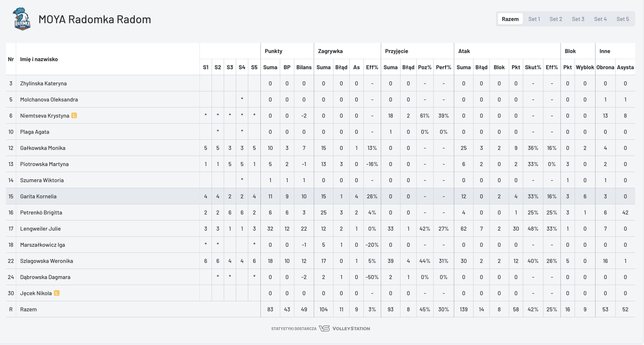
Task: Switch to the Set 4 tab
Action: 600,19
